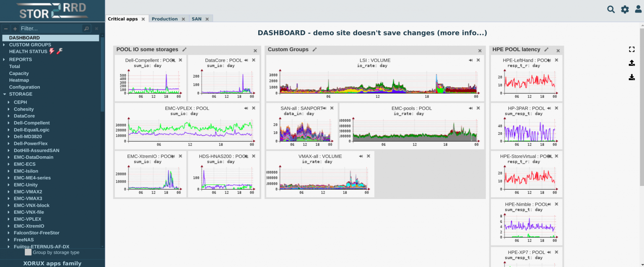Open the search magnifier in the top bar
This screenshot has width=644, height=267.
pyautogui.click(x=611, y=9)
